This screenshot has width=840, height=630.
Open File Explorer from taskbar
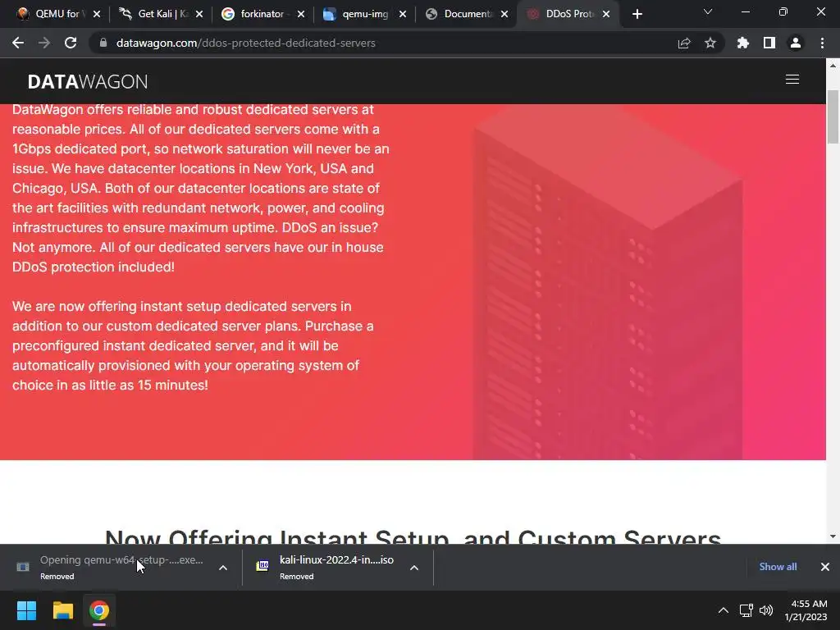(x=62, y=610)
